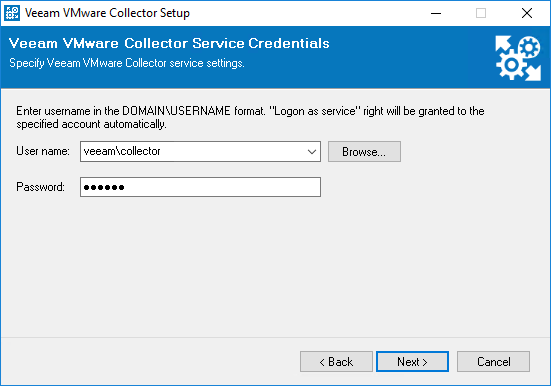Click the gears graphic in blue header
The image size is (551, 386).
pos(518,58)
